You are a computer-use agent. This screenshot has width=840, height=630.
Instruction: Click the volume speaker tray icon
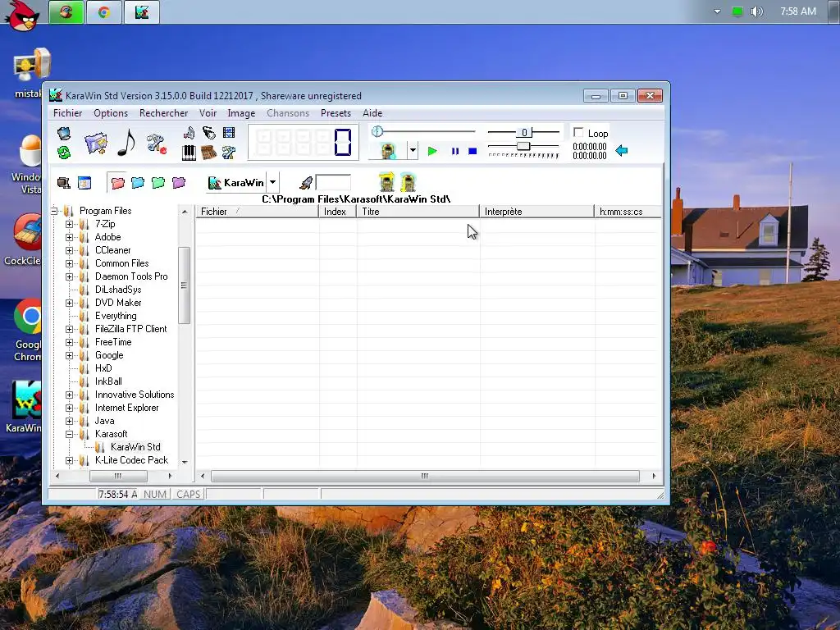pos(756,11)
